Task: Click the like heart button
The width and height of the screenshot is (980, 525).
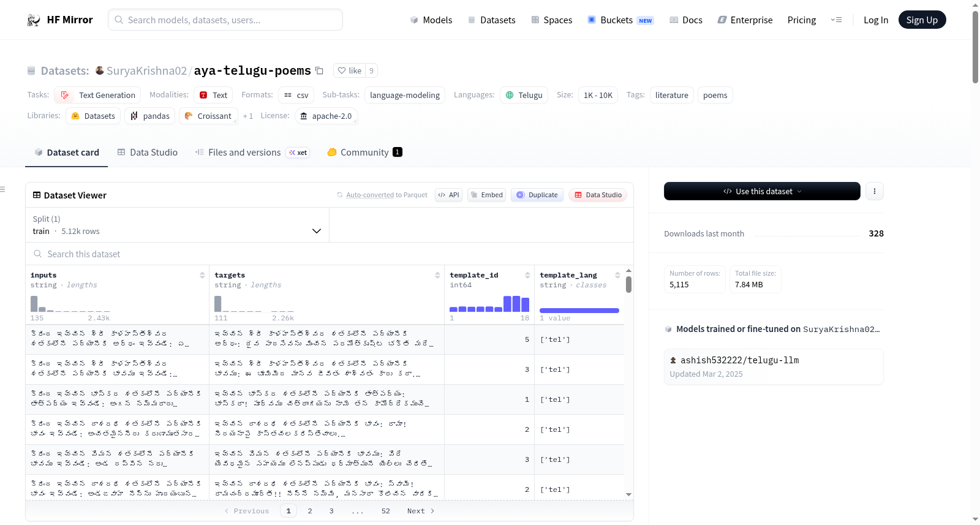Action: tap(350, 70)
